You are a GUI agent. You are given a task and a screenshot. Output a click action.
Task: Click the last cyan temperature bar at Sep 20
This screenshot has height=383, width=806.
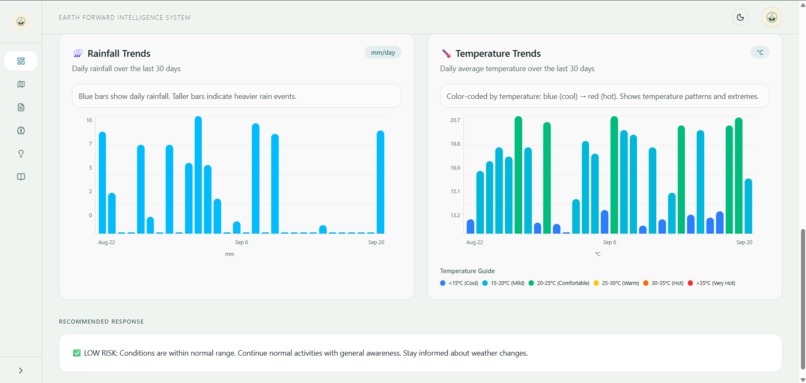coord(748,206)
